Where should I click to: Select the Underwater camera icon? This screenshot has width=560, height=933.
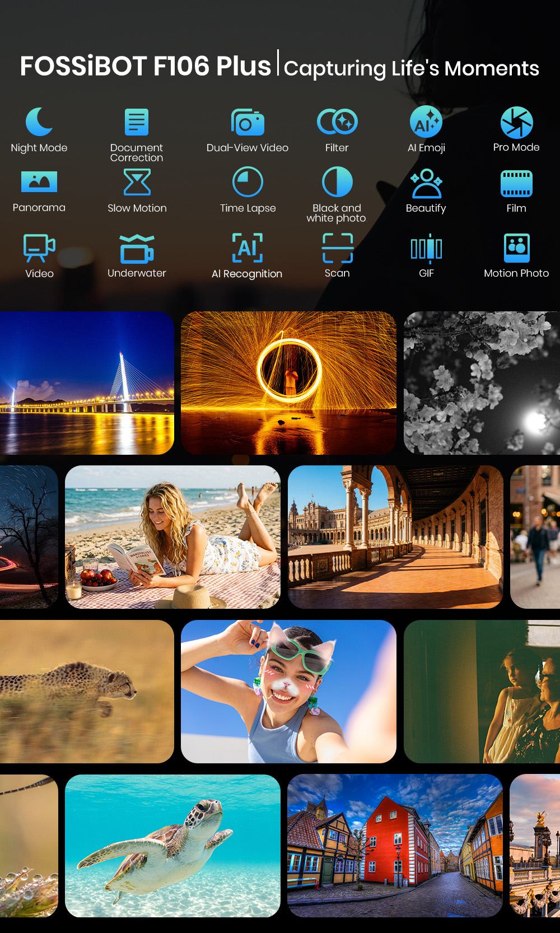(137, 249)
